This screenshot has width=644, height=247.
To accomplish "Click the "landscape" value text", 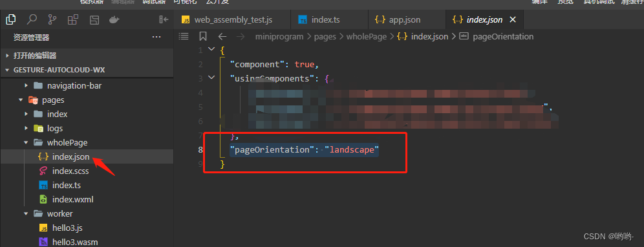I will [352, 149].
